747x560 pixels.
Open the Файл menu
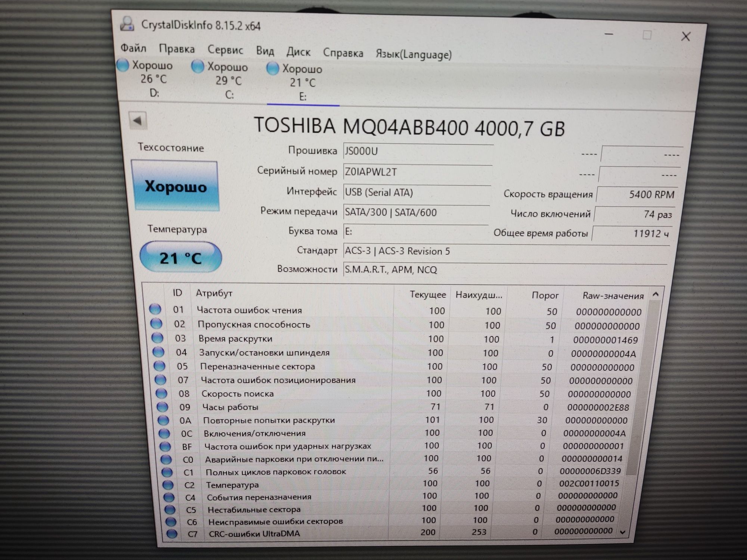(x=133, y=48)
